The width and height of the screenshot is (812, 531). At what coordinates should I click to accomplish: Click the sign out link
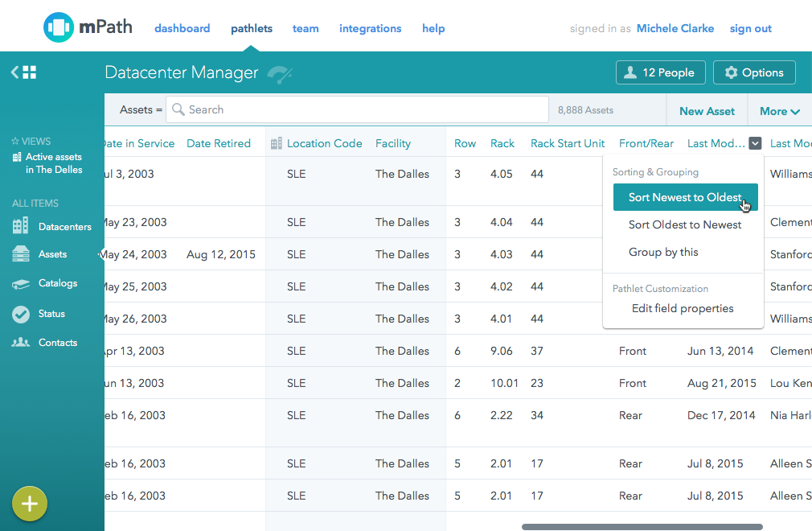[750, 28]
